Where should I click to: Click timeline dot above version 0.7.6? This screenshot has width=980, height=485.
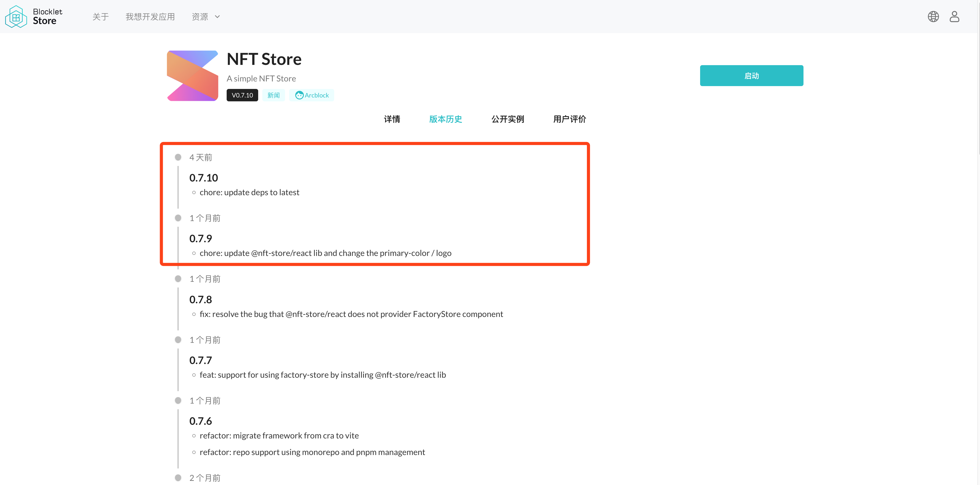pos(178,400)
